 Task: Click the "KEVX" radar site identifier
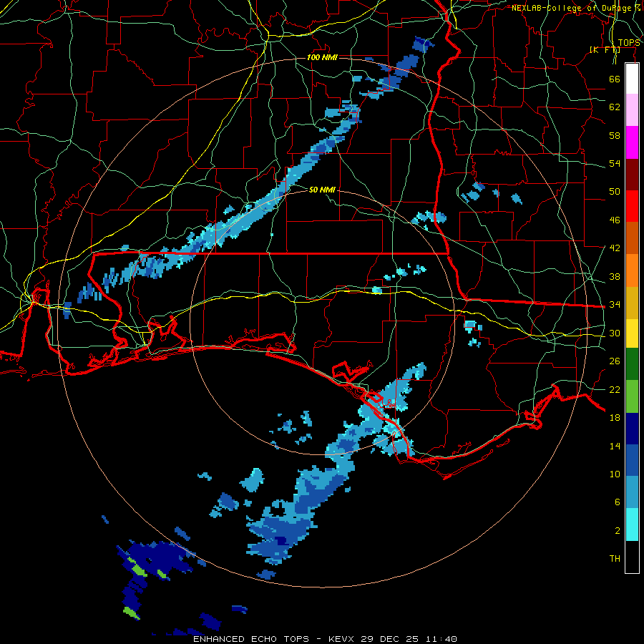click(x=342, y=639)
